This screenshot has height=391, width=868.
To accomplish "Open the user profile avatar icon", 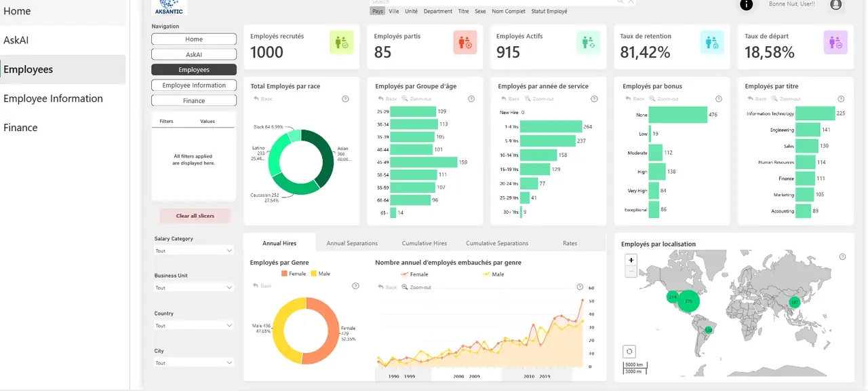I will 836,4.
